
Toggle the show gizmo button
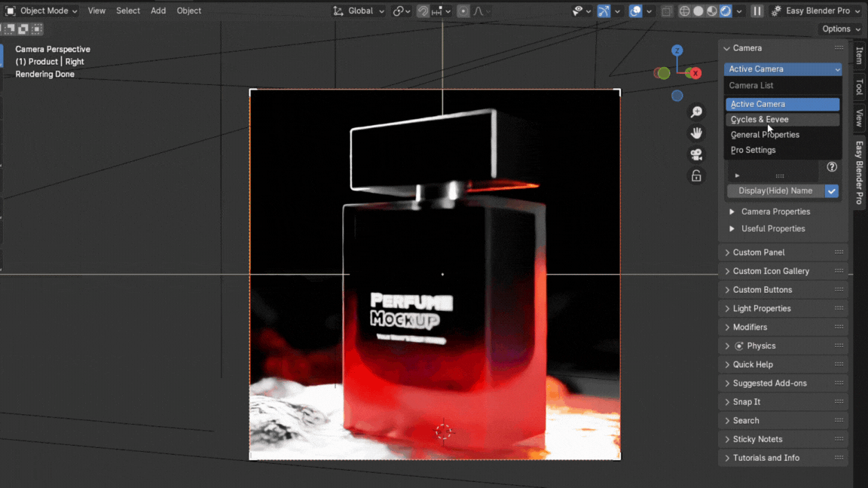[x=604, y=11]
